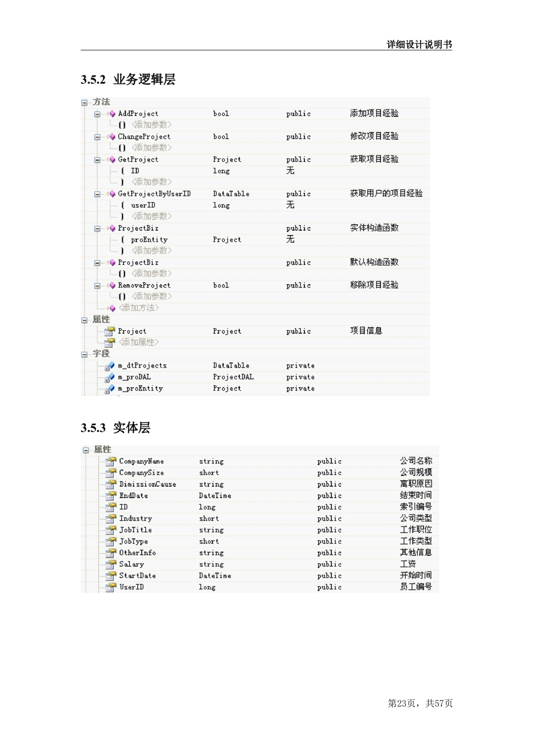Click the RemoveProject method icon
The height and width of the screenshot is (756, 534).
coord(112,285)
